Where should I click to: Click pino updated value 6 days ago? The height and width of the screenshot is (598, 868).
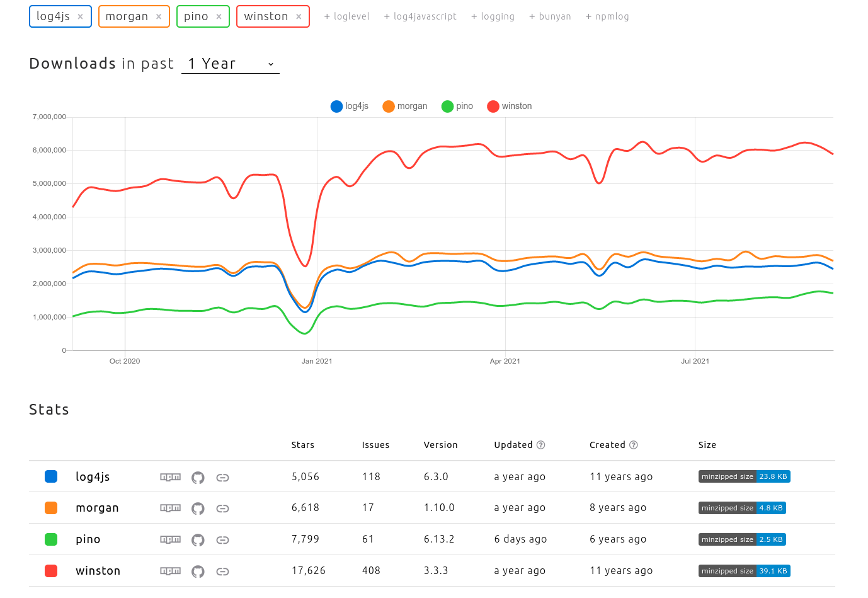coord(520,539)
